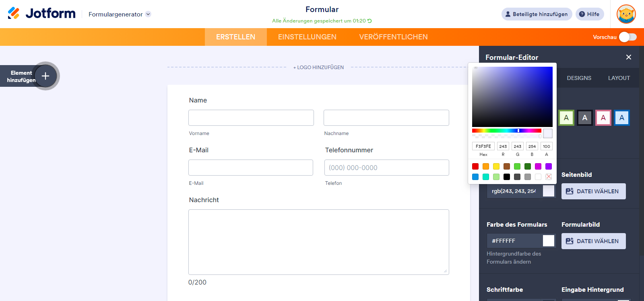This screenshot has height=301, width=644.
Task: Click the Jotform logo
Action: tap(42, 14)
